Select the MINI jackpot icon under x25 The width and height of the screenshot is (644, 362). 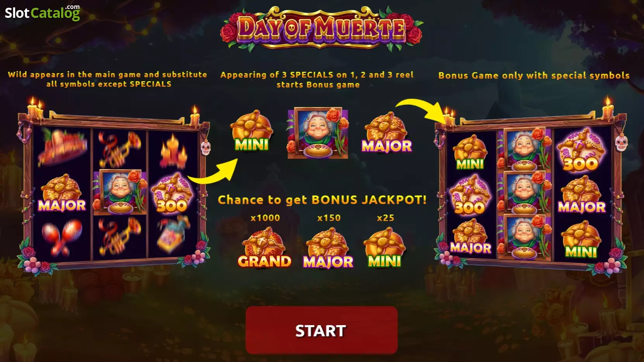(x=385, y=248)
